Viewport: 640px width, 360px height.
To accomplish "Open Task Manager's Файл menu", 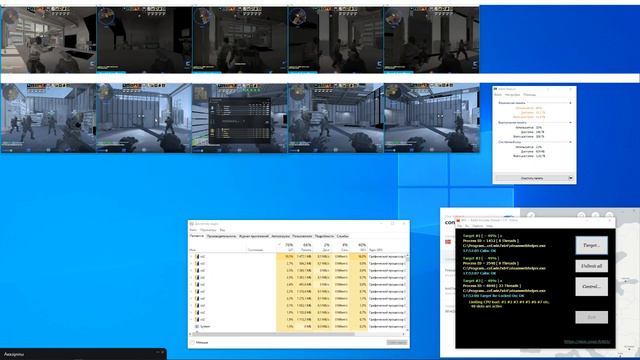I will pyautogui.click(x=193, y=230).
